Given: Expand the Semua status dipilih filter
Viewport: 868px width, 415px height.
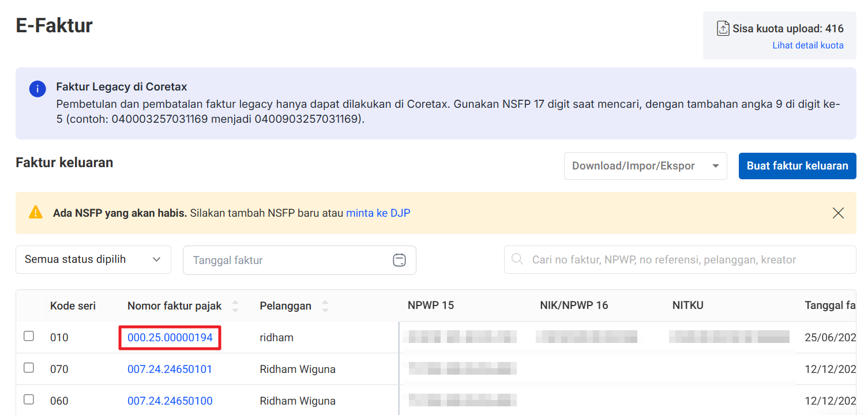Looking at the screenshot, I should click(x=93, y=259).
